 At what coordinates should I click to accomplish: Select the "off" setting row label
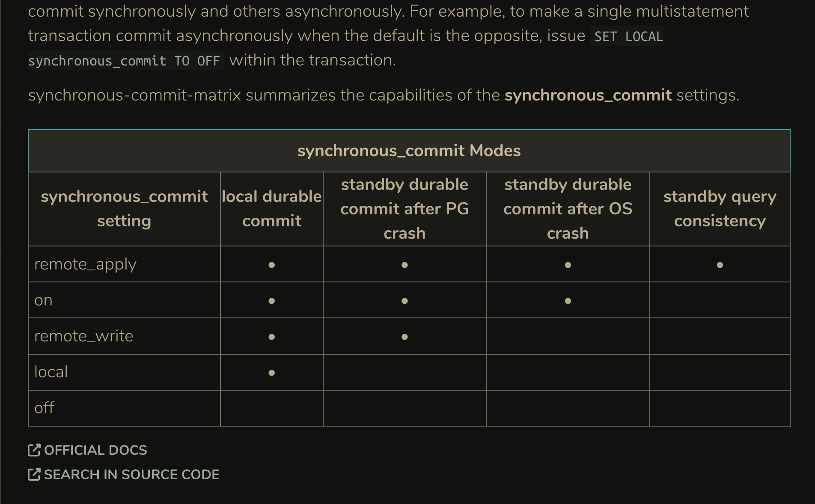coord(44,408)
